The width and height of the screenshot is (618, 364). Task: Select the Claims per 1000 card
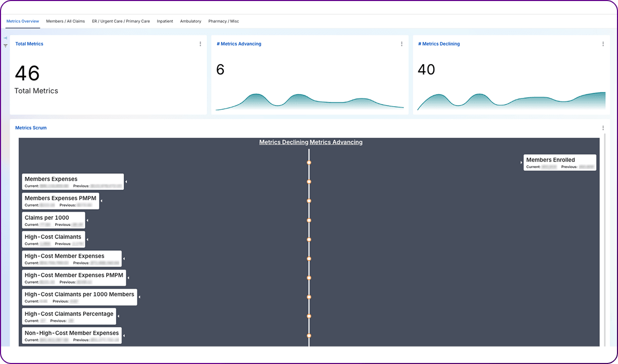(x=54, y=220)
